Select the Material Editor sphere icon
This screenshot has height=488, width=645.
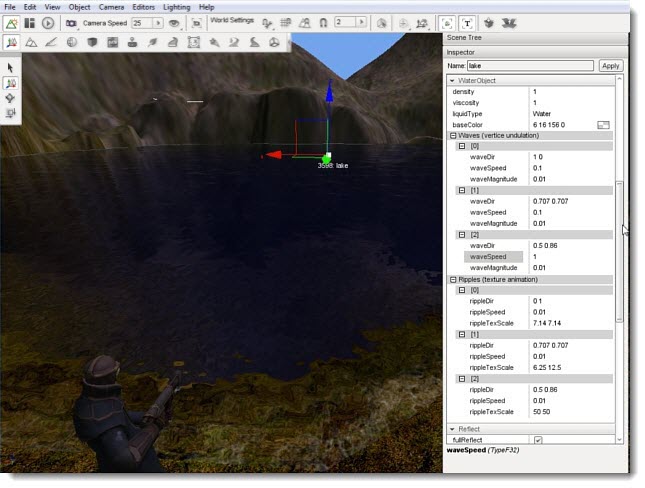point(72,42)
